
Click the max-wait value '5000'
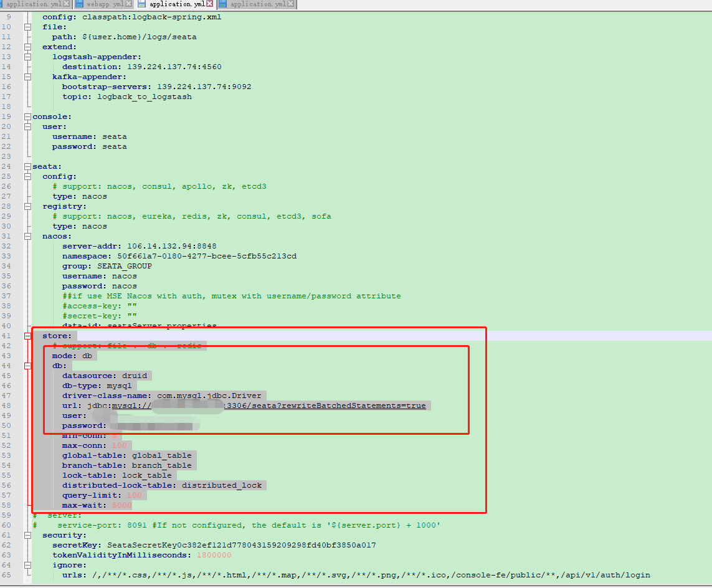point(122,505)
